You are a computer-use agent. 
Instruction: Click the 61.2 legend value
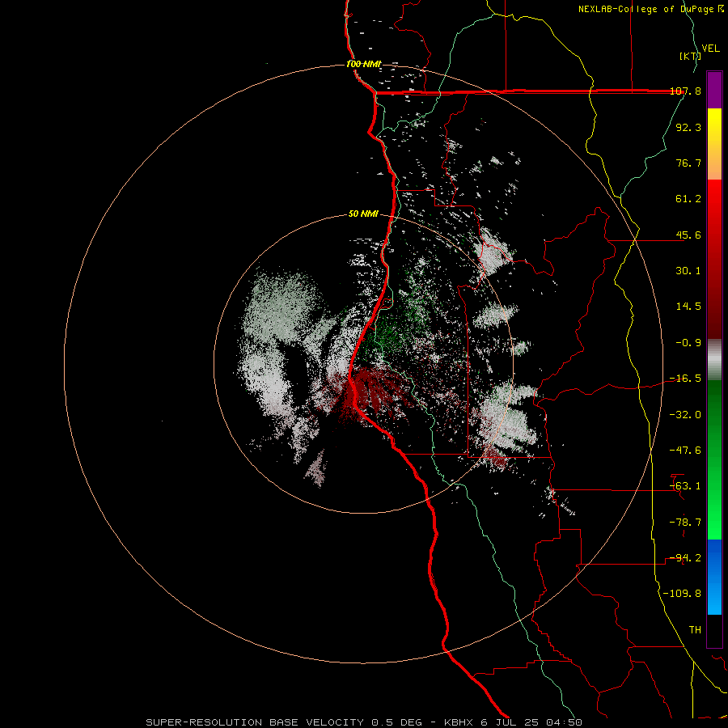tap(688, 199)
